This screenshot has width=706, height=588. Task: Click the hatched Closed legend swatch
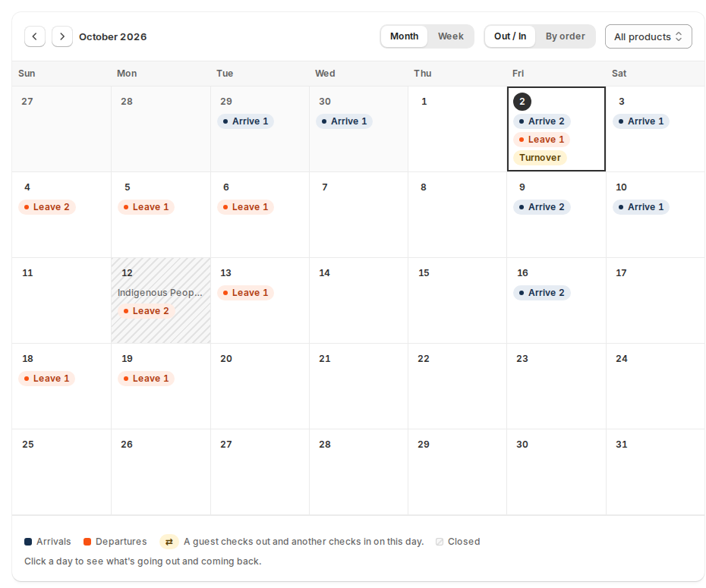coord(440,542)
